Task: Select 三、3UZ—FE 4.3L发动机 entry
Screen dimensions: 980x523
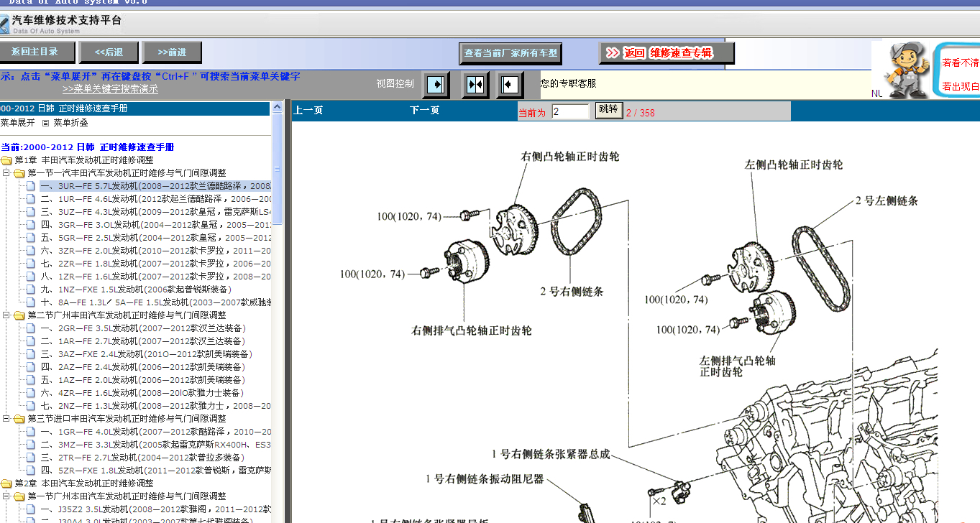Action: click(x=155, y=212)
